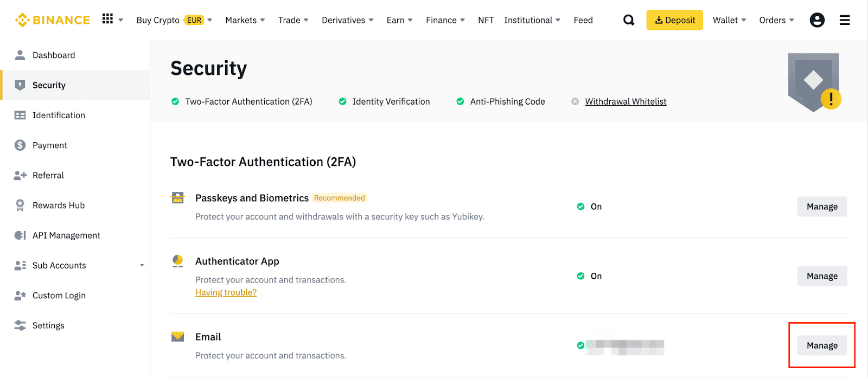Manage Passkeys and Biometrics
This screenshot has height=378, width=868.
(x=821, y=207)
